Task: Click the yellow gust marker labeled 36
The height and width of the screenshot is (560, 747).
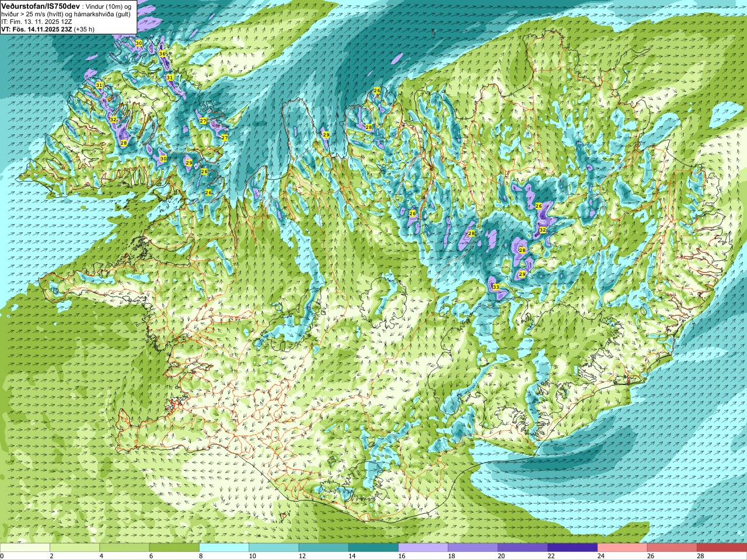Action: 162,54
